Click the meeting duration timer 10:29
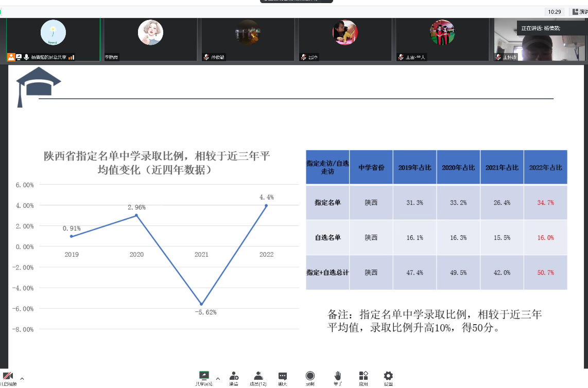This screenshot has height=388, width=588. [x=555, y=11]
